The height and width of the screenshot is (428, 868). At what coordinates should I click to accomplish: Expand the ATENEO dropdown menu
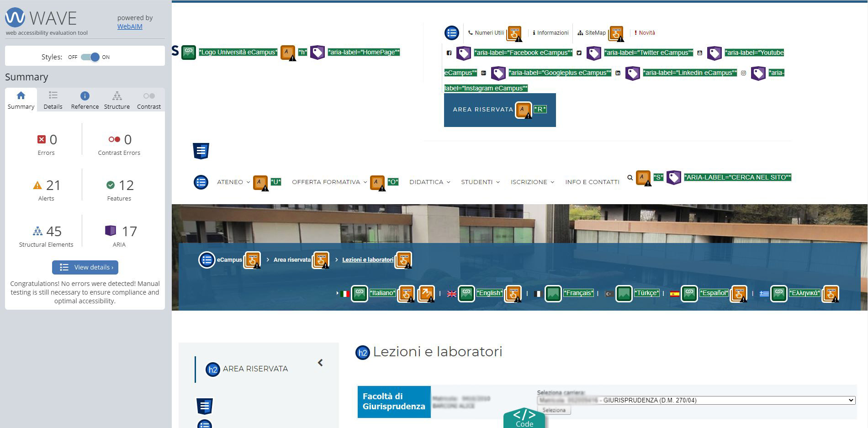click(x=233, y=182)
